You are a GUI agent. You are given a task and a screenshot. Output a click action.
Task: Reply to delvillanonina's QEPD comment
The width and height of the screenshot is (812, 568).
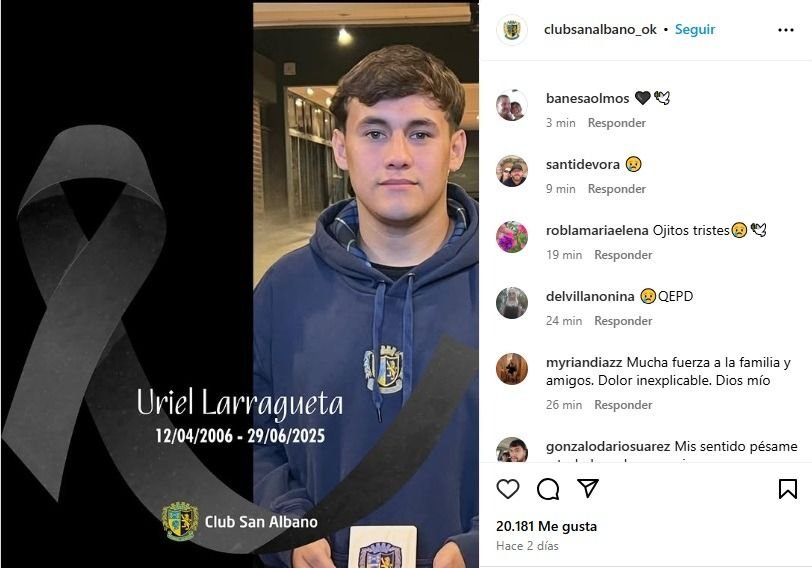point(623,321)
